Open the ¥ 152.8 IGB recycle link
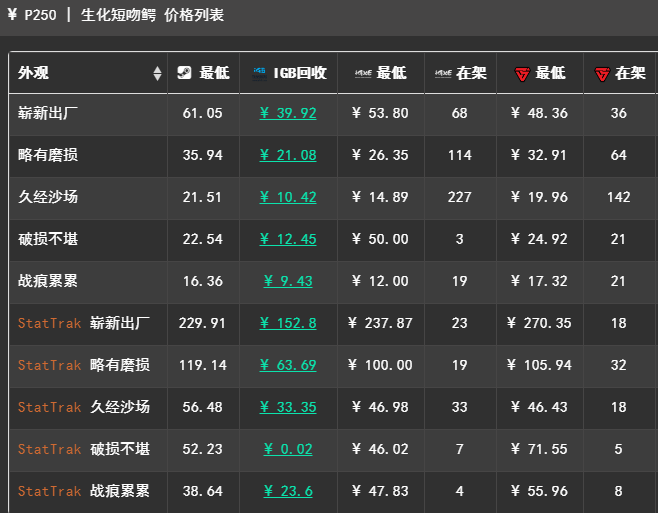 tap(288, 323)
